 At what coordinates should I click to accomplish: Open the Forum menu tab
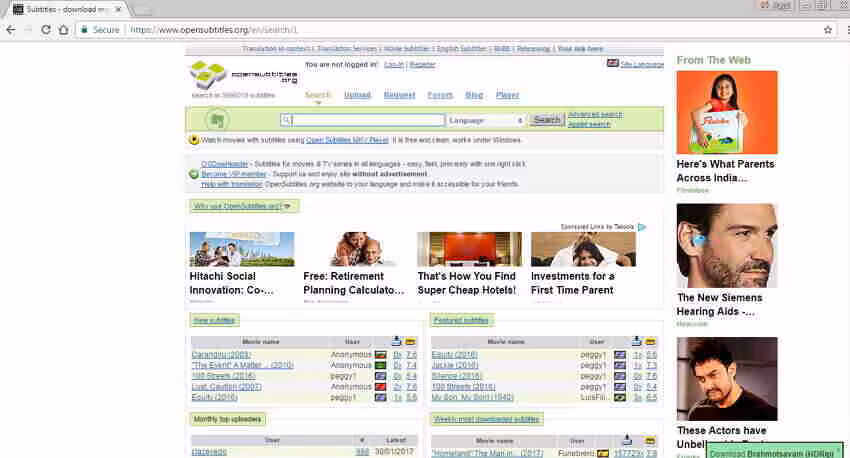(x=440, y=95)
